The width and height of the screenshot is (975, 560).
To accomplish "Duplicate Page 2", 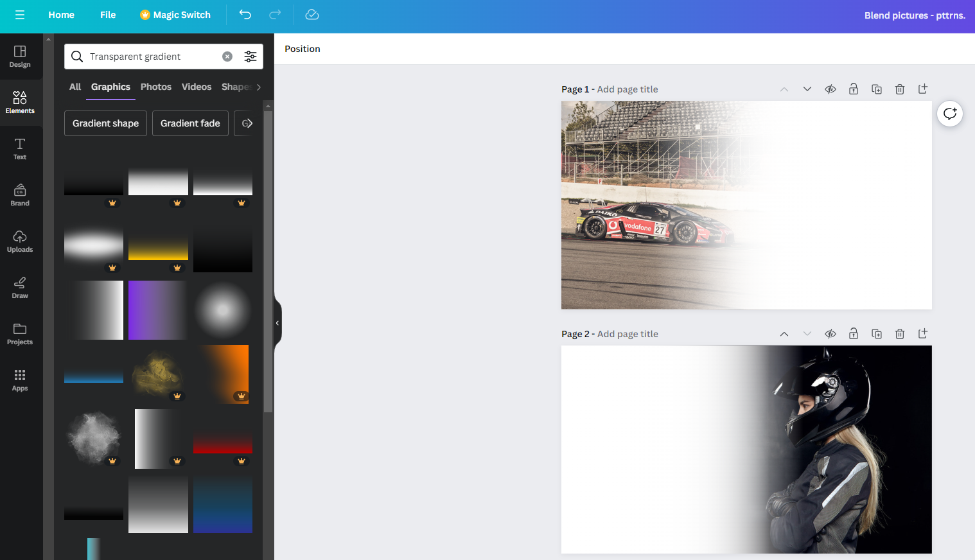I will (x=877, y=334).
